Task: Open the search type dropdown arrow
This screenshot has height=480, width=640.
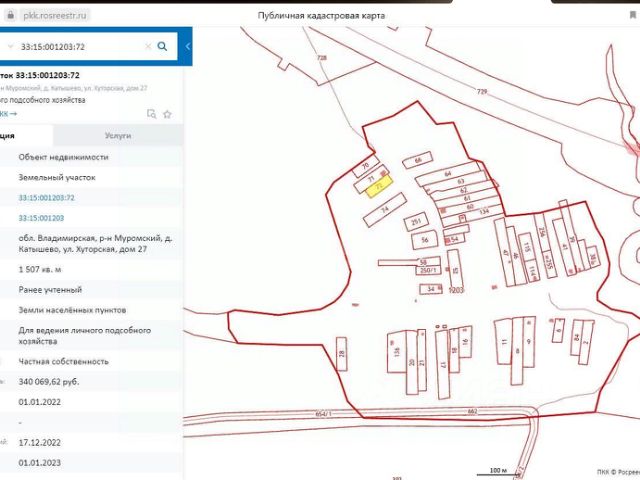Action: click(11, 47)
